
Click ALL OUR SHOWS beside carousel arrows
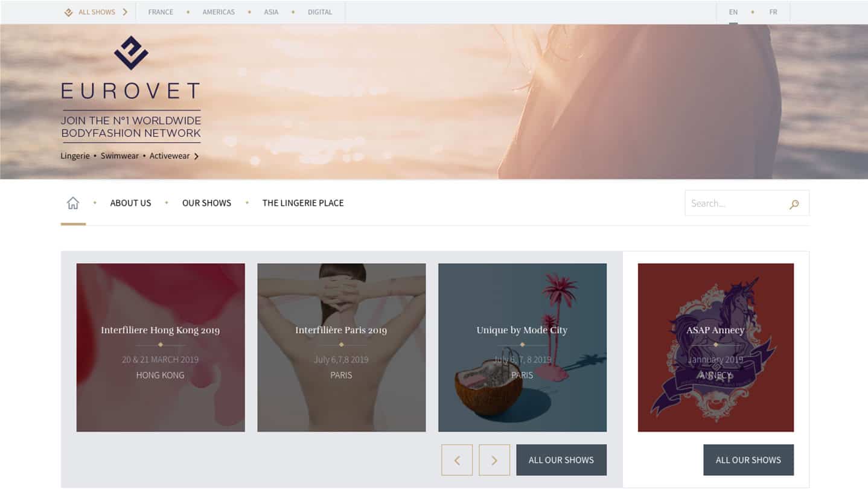561,460
